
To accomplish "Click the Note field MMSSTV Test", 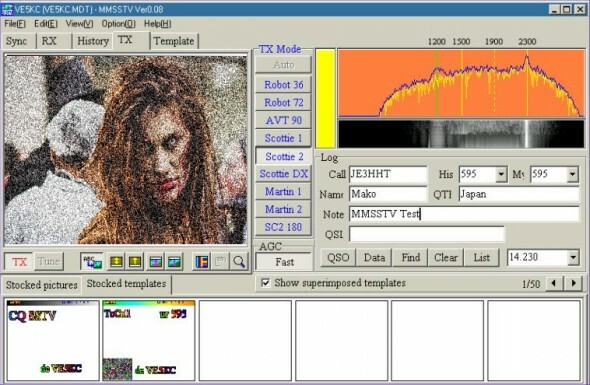I will pos(464,214).
